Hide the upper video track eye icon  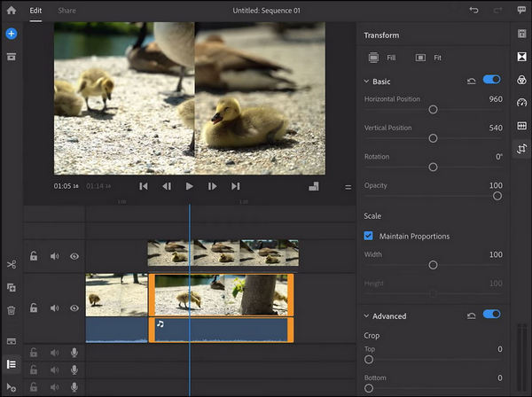[74, 256]
